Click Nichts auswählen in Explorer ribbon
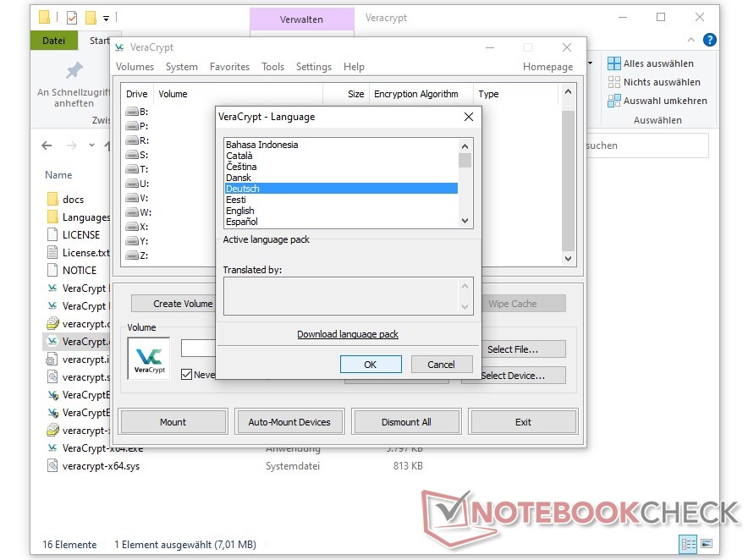The height and width of the screenshot is (560, 748). (x=654, y=82)
